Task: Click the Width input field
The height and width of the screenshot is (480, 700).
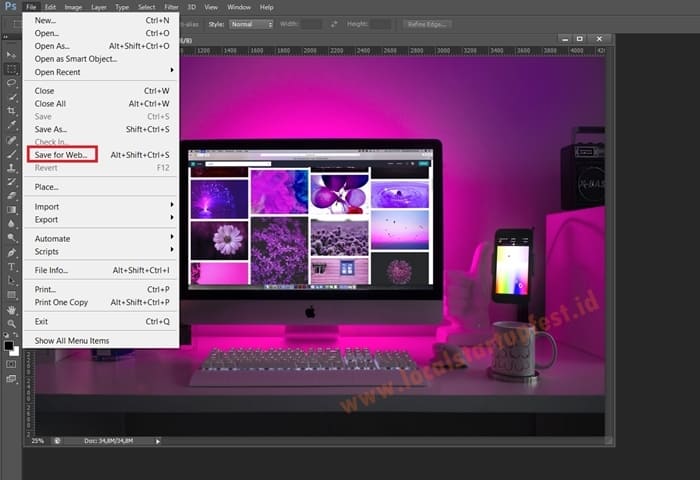Action: [x=311, y=24]
